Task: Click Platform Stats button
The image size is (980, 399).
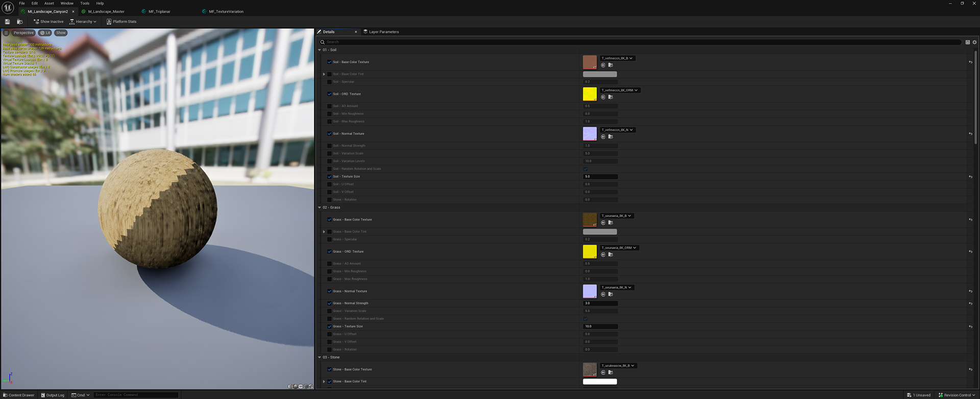Action: (x=121, y=21)
